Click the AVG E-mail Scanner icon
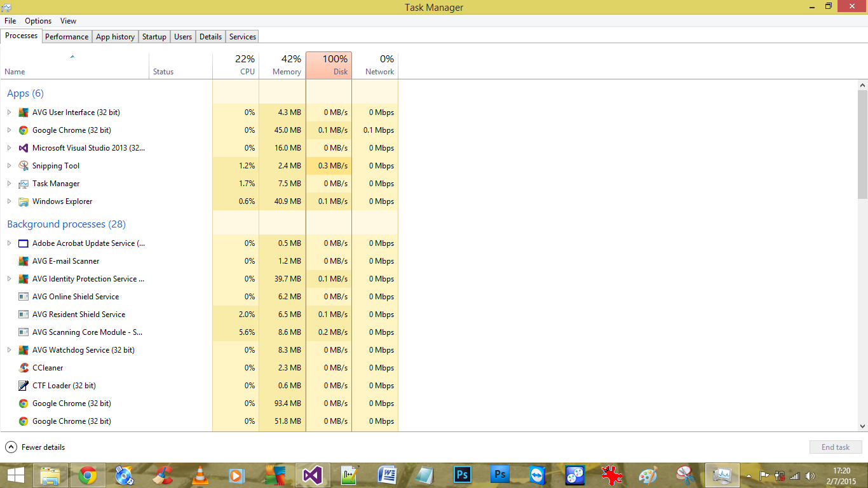Image resolution: width=868 pixels, height=488 pixels. pyautogui.click(x=24, y=261)
